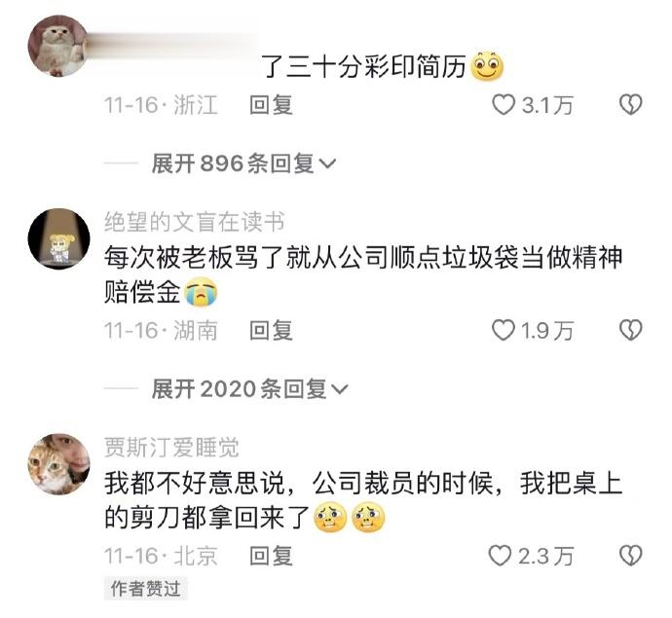Dislike the 北京 comment via broken heart

631,556
